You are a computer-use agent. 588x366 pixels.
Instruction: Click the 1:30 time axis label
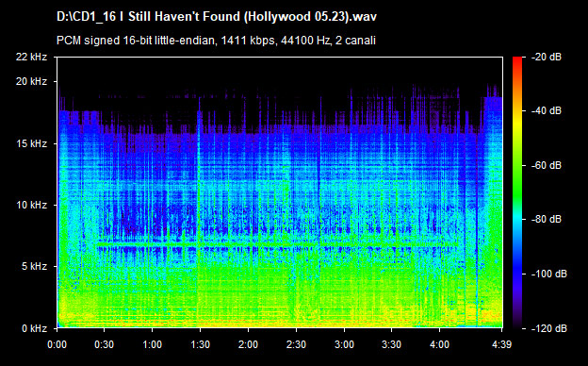(200, 344)
